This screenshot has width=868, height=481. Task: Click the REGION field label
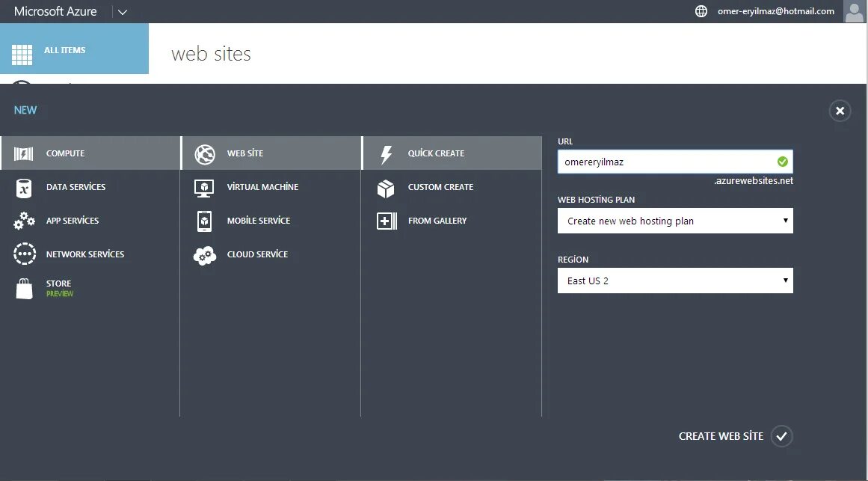click(573, 260)
